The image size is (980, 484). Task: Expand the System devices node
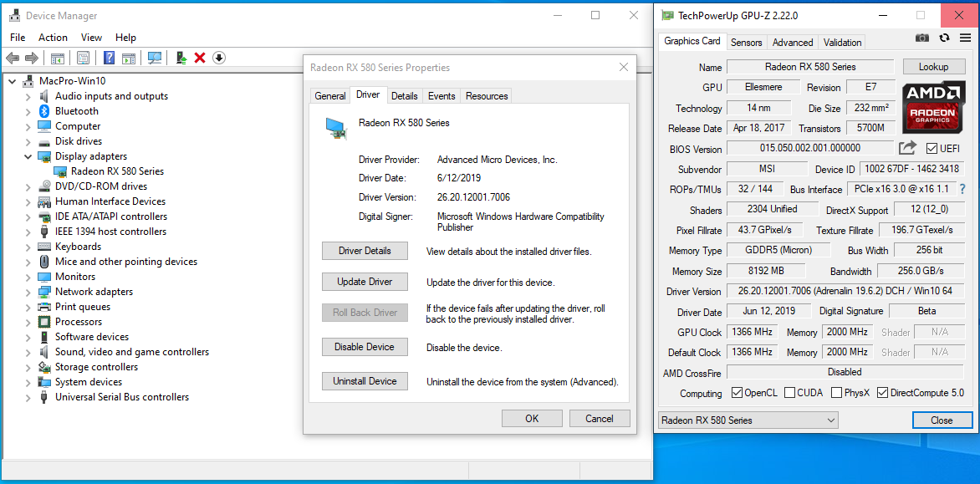tap(28, 381)
